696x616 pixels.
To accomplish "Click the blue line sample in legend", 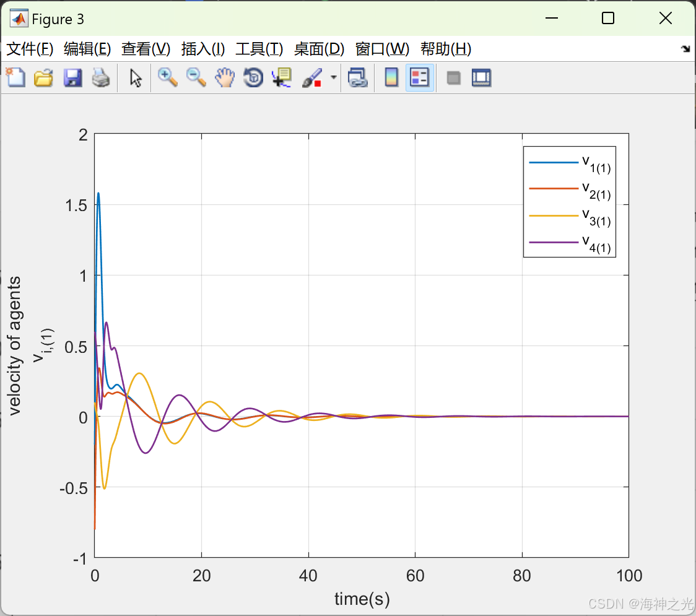I will [x=554, y=162].
